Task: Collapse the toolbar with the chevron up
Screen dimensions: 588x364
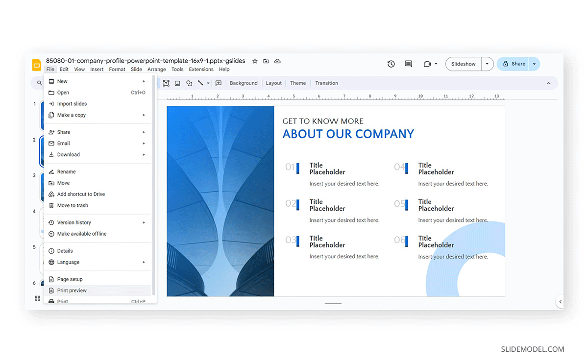Action: (548, 83)
